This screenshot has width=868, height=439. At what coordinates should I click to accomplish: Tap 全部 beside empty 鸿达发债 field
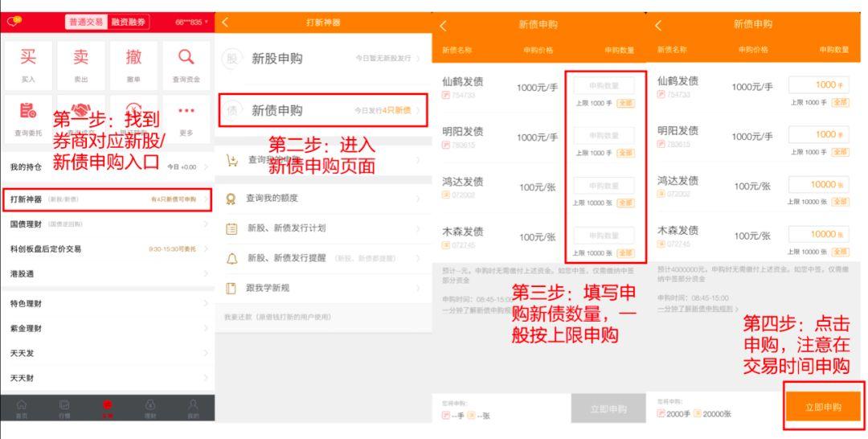point(625,203)
